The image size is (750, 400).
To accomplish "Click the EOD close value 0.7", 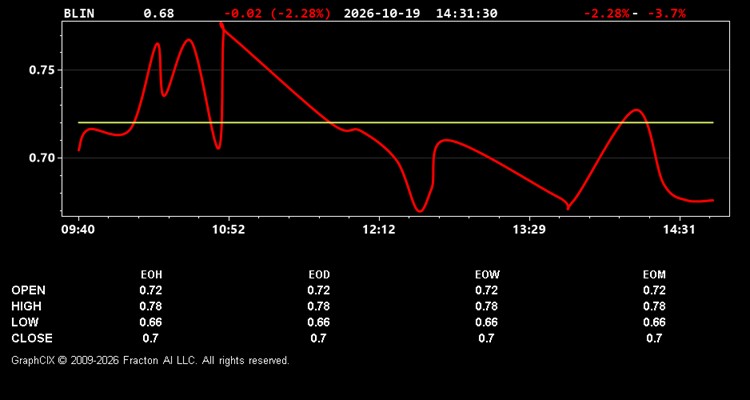I will (x=319, y=338).
